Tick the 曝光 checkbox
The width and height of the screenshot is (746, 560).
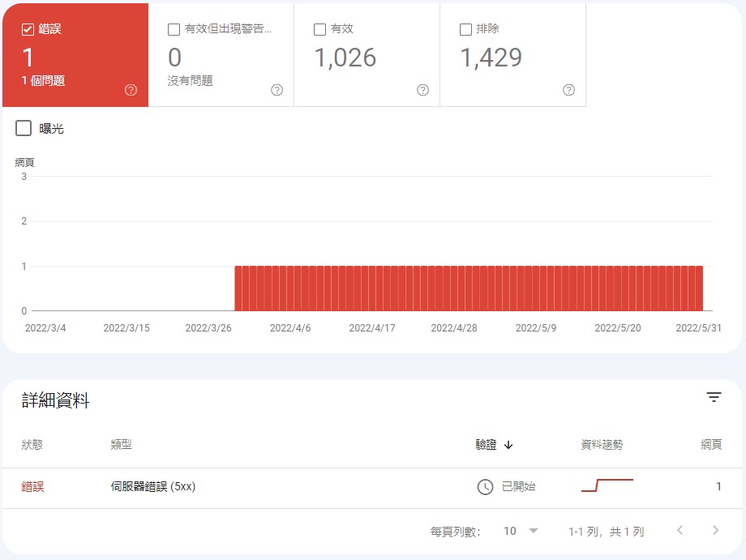(x=24, y=128)
